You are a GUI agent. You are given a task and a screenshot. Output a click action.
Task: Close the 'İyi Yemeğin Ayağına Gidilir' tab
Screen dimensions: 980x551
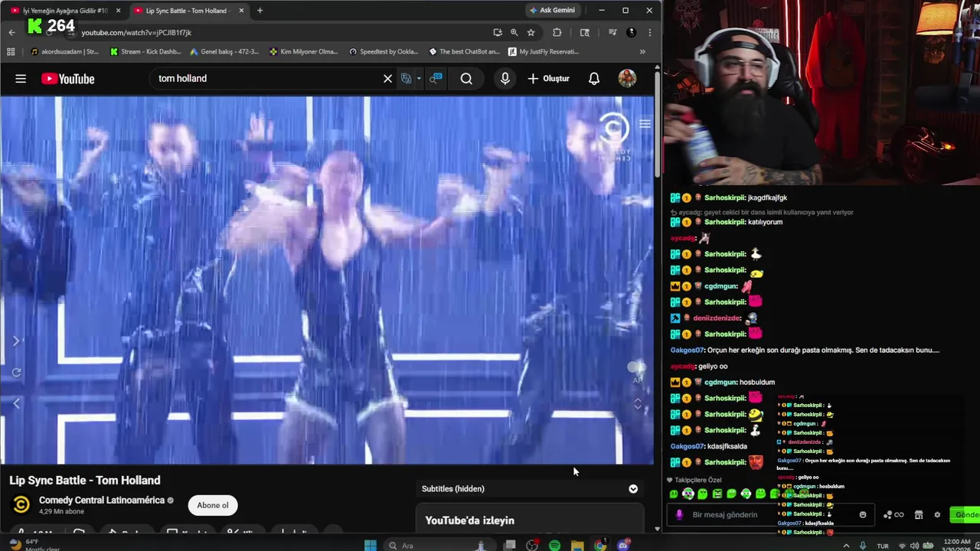click(x=118, y=11)
